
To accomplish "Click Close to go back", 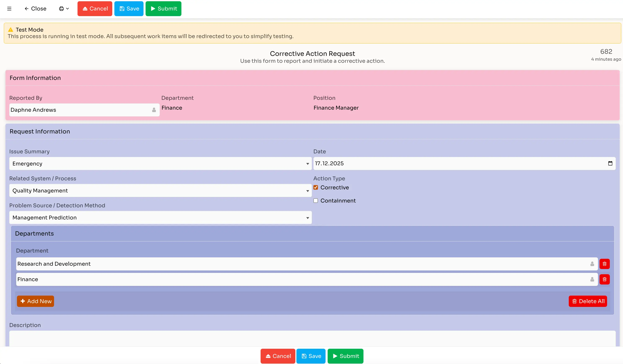I will pos(35,9).
